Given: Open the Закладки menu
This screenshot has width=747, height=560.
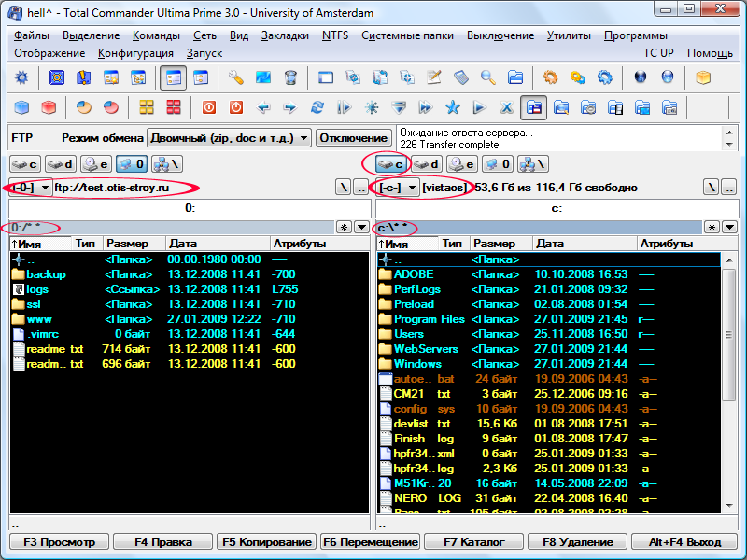Looking at the screenshot, I should point(285,35).
